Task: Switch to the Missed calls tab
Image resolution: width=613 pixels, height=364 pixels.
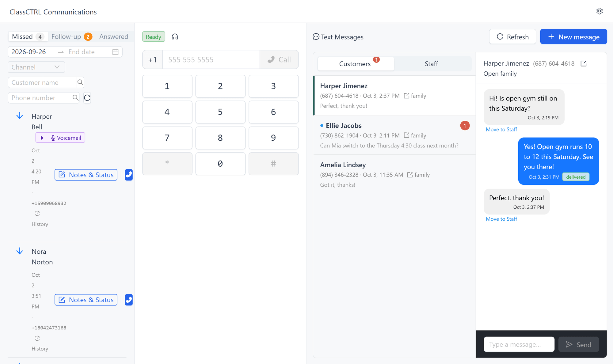Action: pyautogui.click(x=28, y=37)
